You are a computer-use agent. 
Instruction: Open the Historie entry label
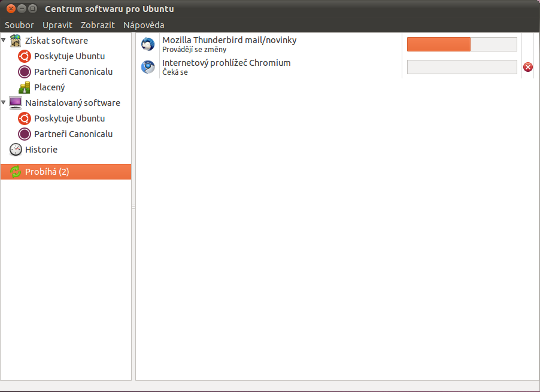41,150
